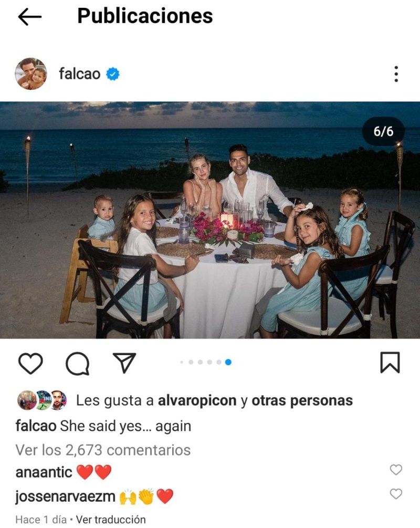The width and height of the screenshot is (420, 528).
Task: Open the three-dot post options menu
Action: (x=396, y=74)
